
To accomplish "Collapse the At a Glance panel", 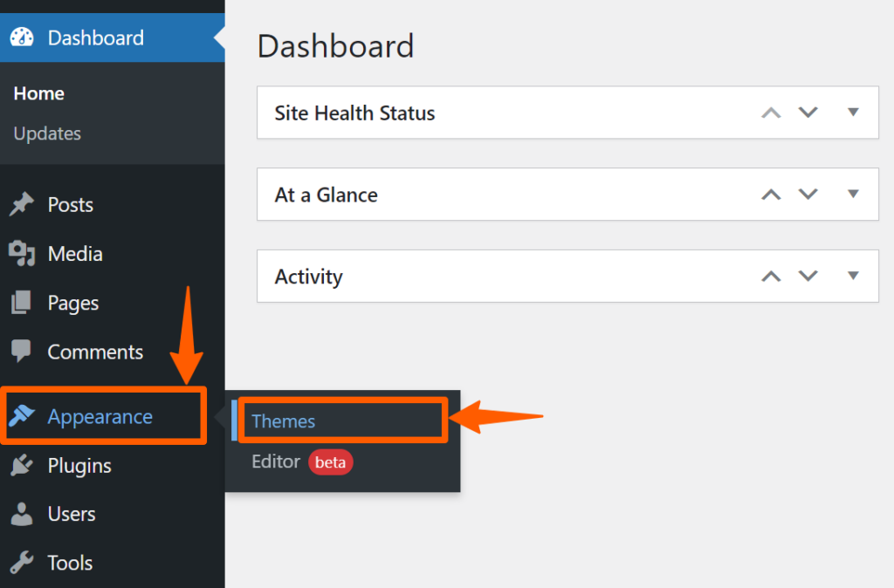I will (x=853, y=195).
